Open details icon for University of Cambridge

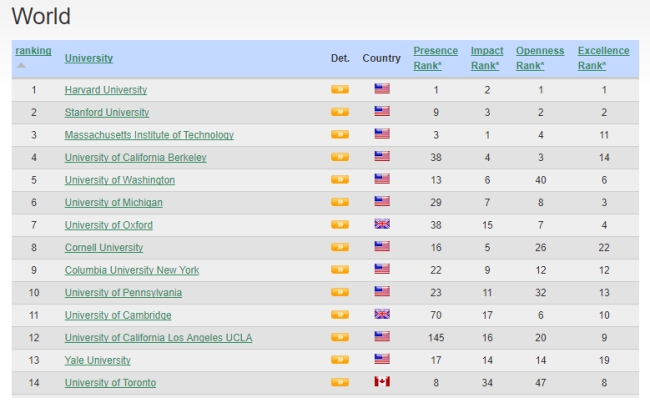pos(340,314)
